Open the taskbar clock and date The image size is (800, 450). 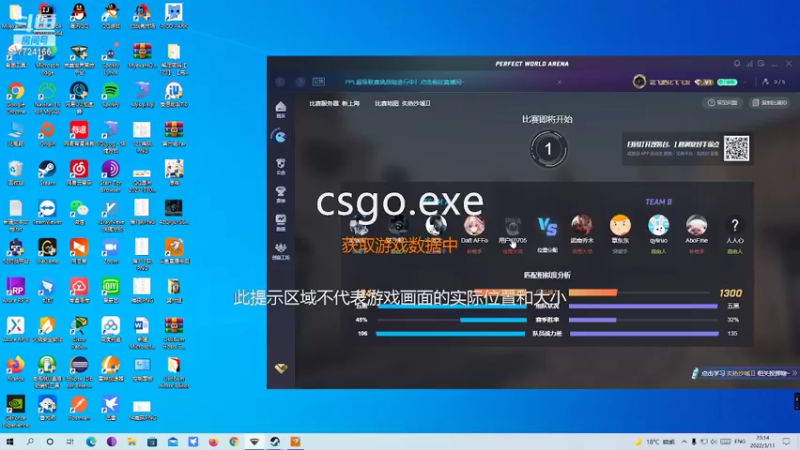(763, 441)
